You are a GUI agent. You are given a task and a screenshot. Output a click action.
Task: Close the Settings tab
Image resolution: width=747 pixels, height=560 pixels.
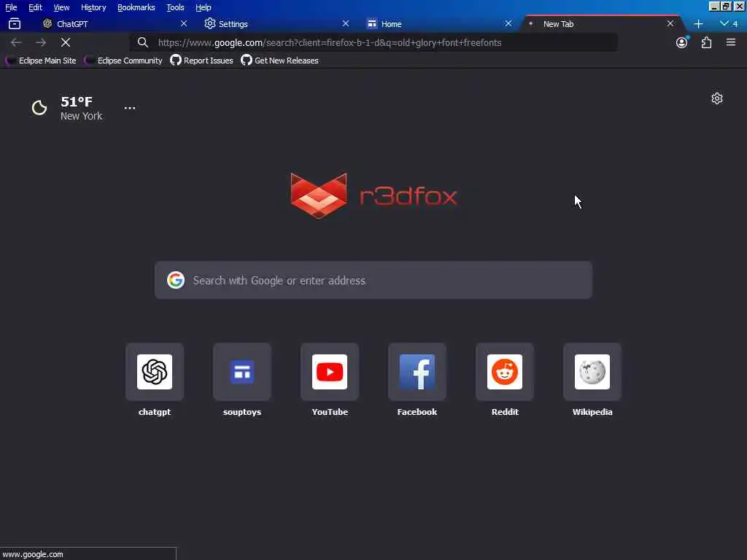click(x=345, y=23)
